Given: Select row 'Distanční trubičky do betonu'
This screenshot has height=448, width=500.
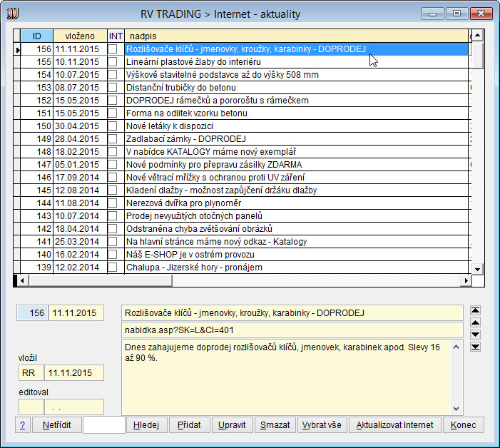Looking at the screenshot, I should coord(296,87).
